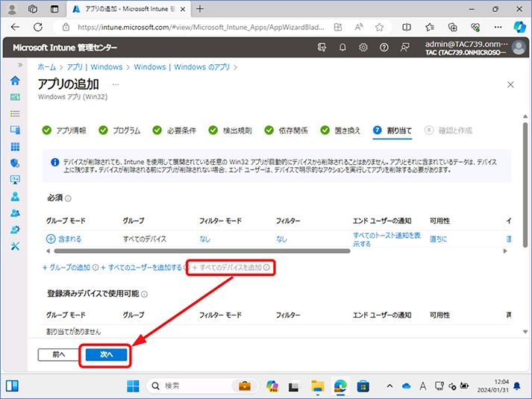Click right arrow of horizontal table scrollbar

tap(505, 251)
